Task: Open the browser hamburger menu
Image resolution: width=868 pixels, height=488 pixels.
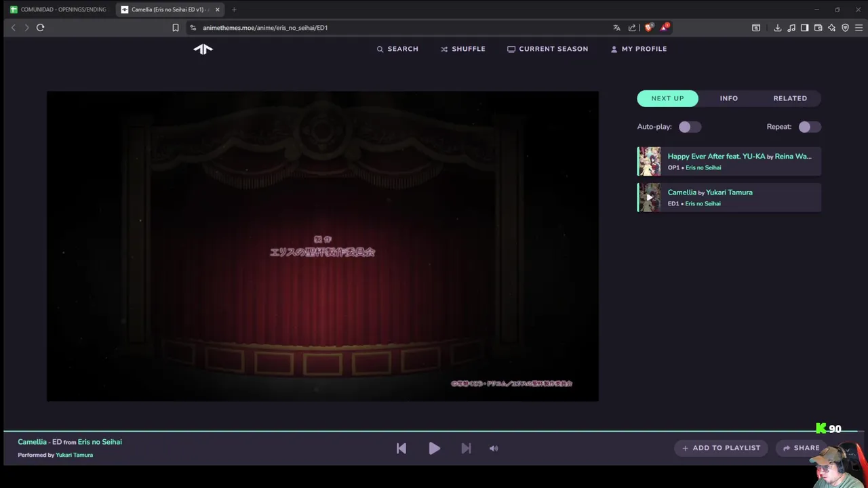Action: point(859,28)
